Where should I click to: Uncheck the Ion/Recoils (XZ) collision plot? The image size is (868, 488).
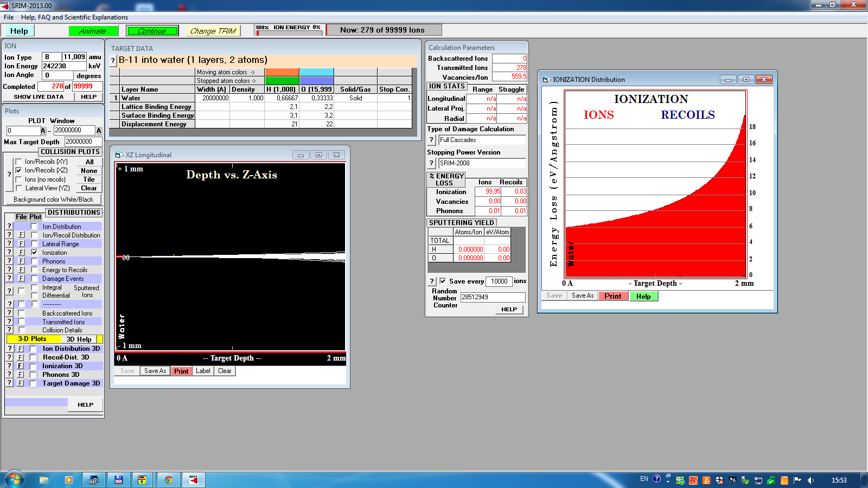click(19, 170)
